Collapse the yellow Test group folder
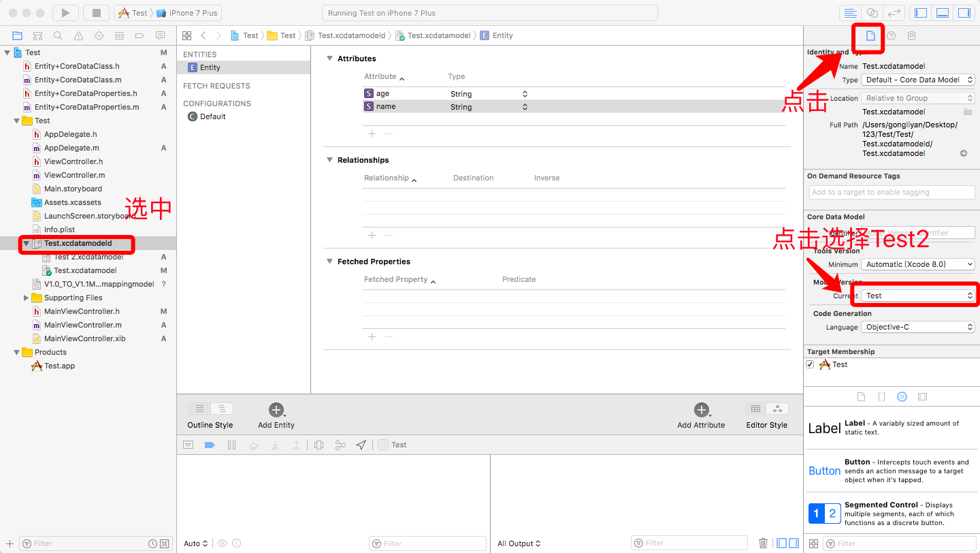 coord(17,121)
